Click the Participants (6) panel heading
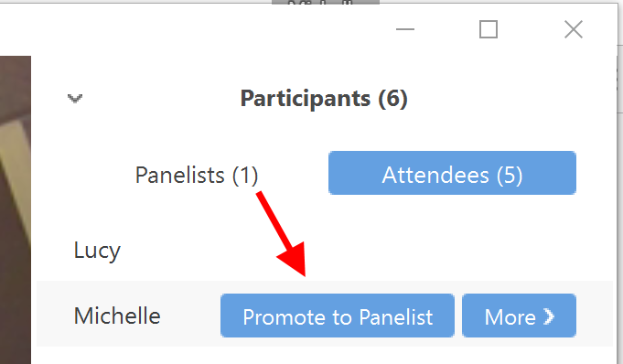The height and width of the screenshot is (364, 623). coord(324,98)
